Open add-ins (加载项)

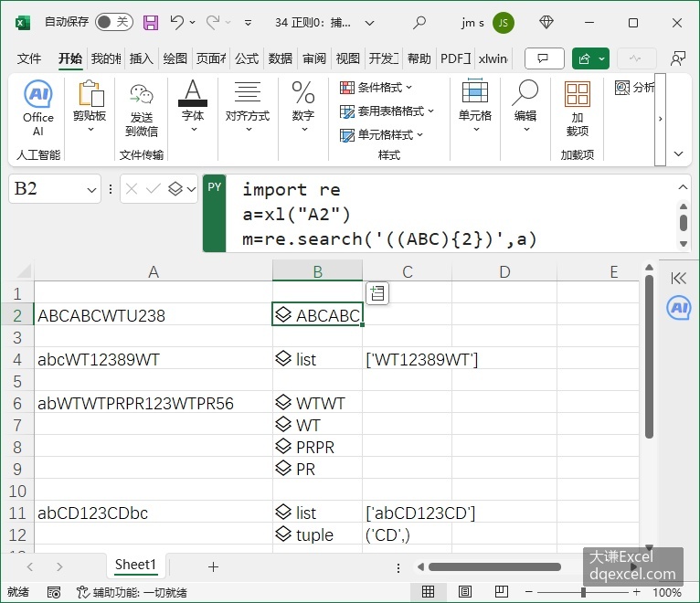tap(578, 109)
